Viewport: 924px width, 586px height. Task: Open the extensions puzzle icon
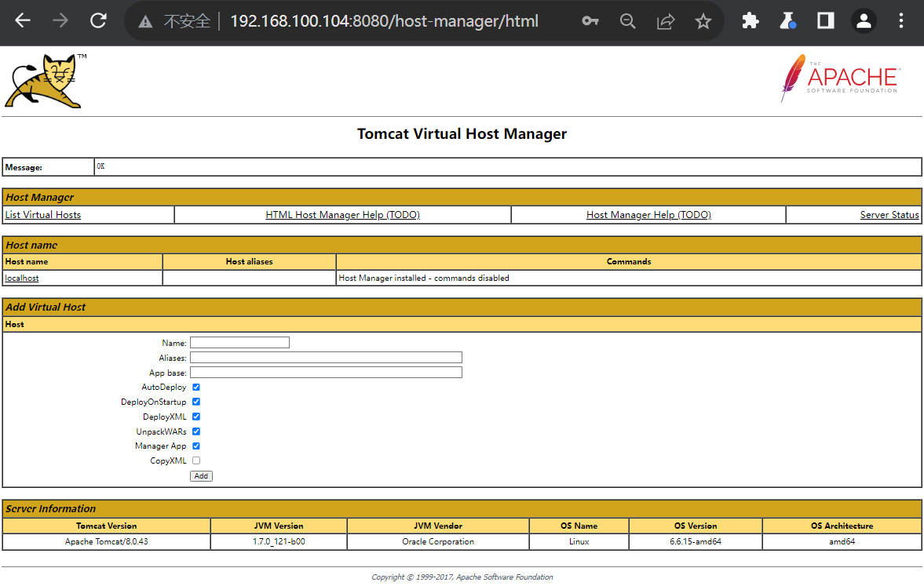[751, 21]
